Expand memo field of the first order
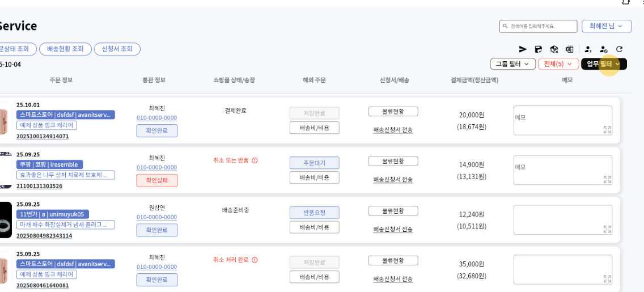This screenshot has height=292, width=644. coord(607,130)
